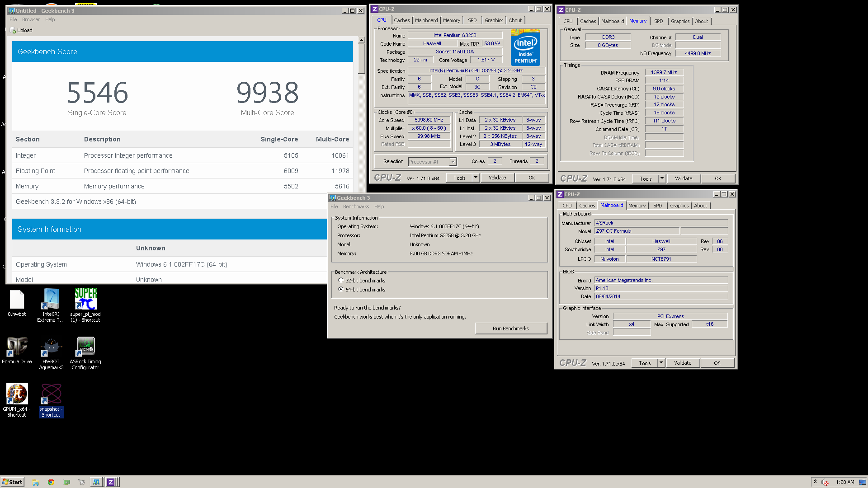Click the Integer row in score table
This screenshot has height=488, width=868.
tap(183, 155)
